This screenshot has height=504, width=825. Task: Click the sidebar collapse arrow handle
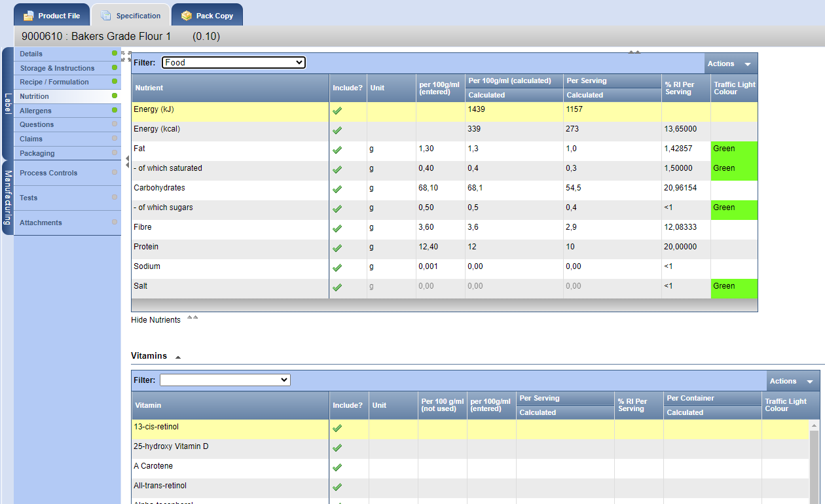click(127, 162)
